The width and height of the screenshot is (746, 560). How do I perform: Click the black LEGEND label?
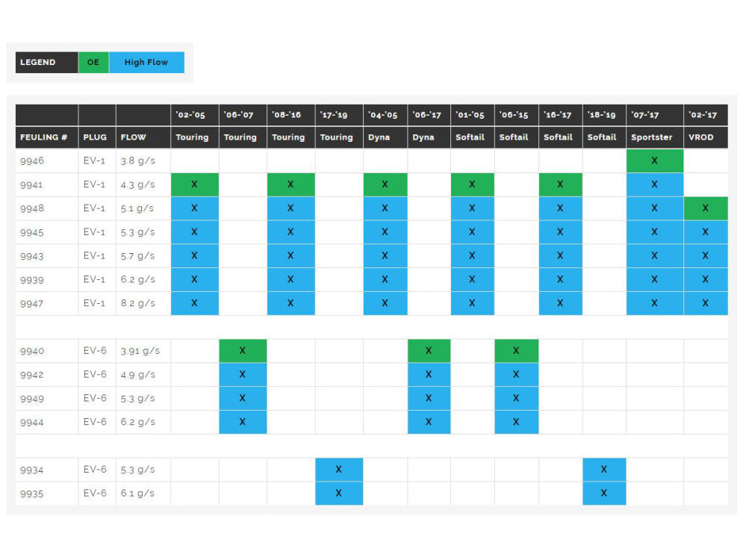(x=46, y=63)
